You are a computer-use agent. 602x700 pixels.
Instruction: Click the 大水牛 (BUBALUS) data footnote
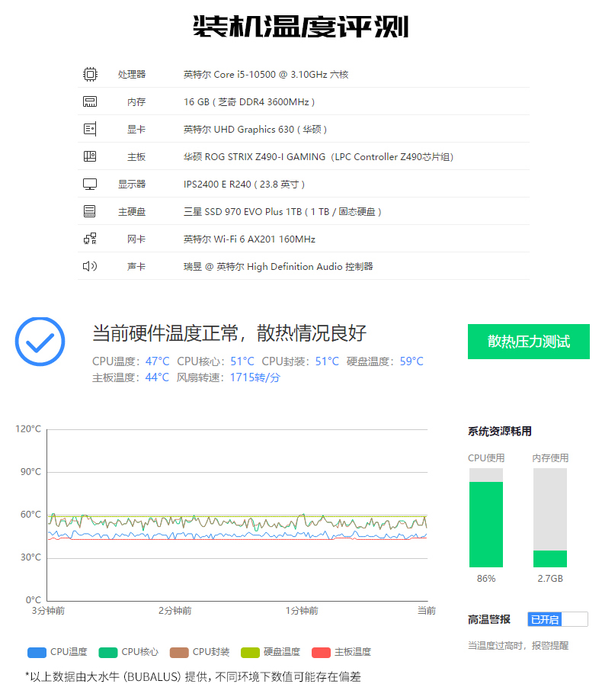pyautogui.click(x=193, y=676)
